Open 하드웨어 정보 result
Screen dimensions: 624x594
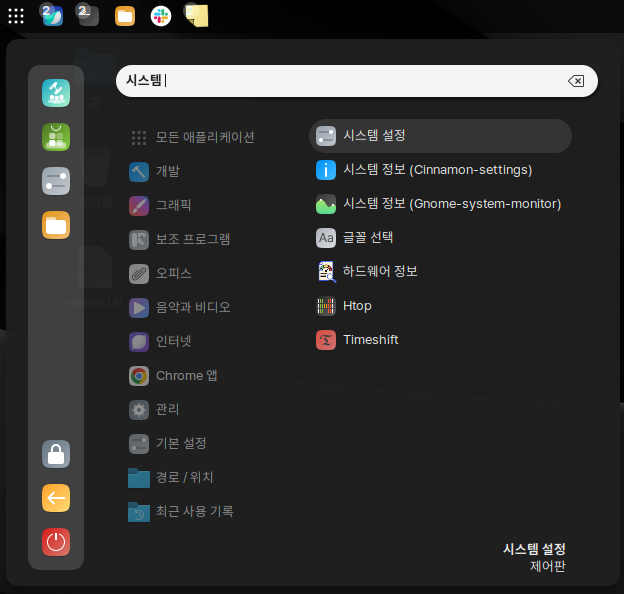point(440,272)
